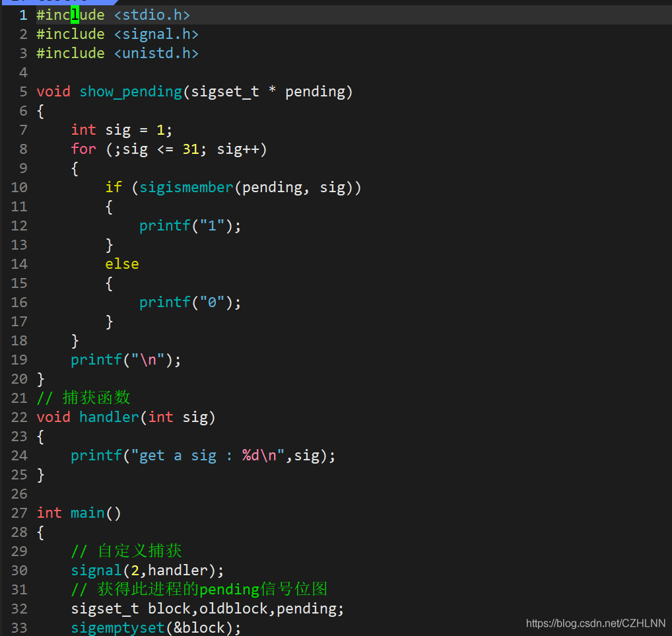Click the <signal.h> header text
Image resolution: width=672 pixels, height=636 pixels.
pos(156,34)
